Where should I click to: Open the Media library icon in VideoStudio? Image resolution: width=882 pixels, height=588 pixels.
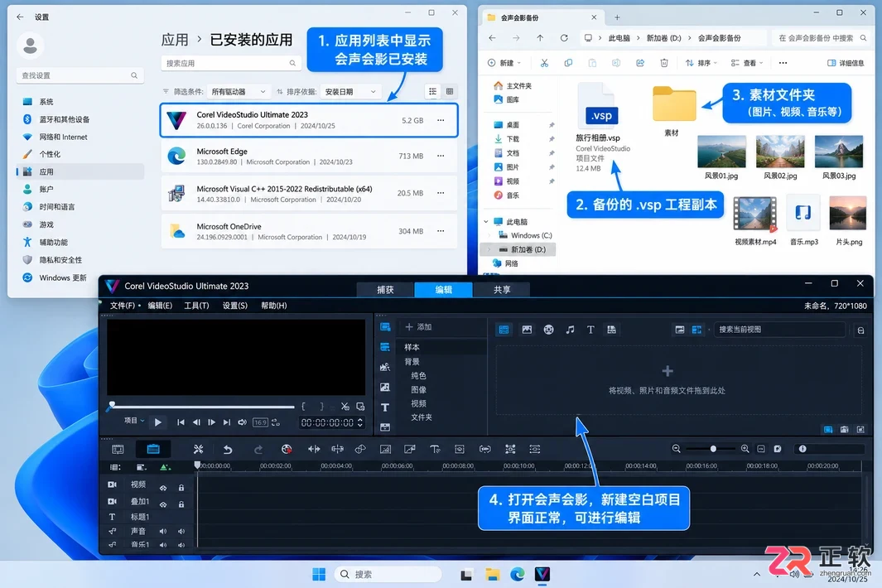point(385,327)
